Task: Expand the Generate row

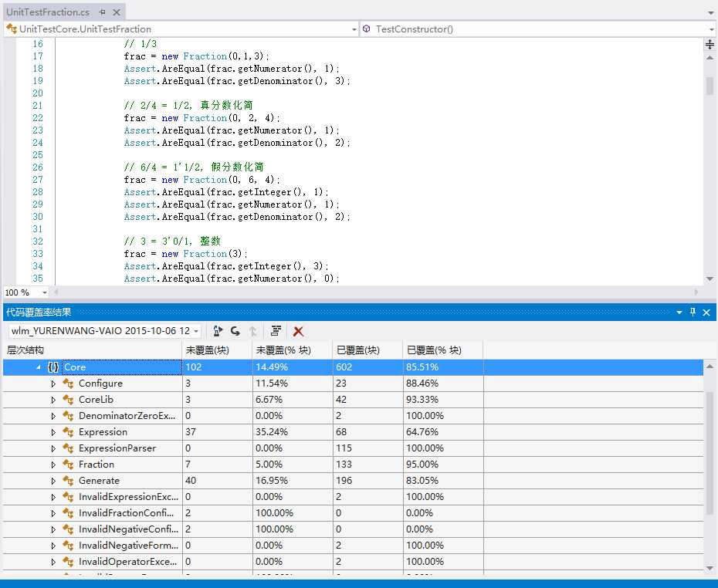Action: click(53, 481)
